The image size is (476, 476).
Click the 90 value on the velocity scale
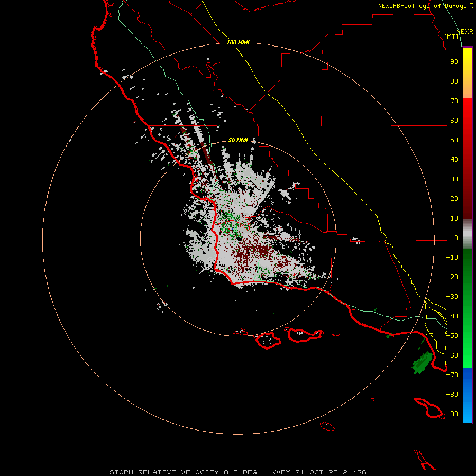[454, 62]
